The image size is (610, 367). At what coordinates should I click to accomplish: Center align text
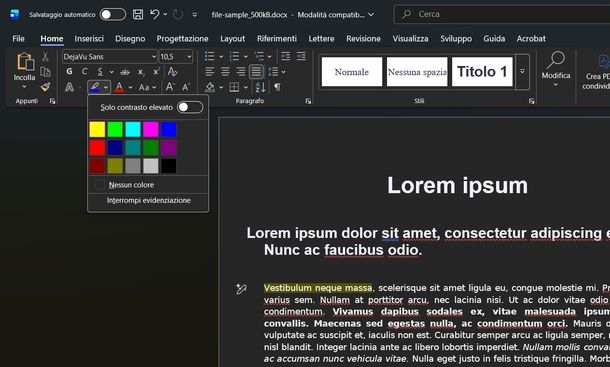pyautogui.click(x=225, y=72)
